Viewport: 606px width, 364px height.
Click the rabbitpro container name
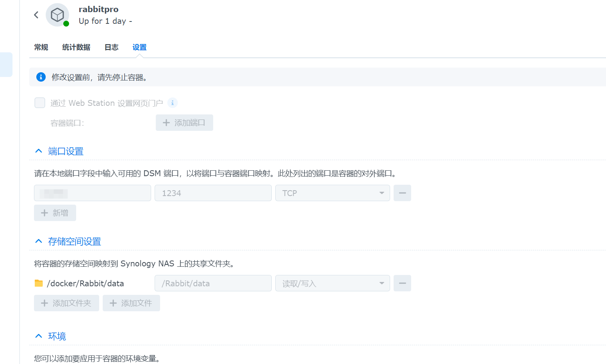98,9
